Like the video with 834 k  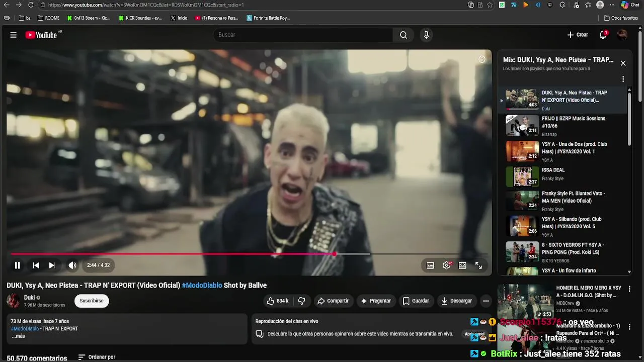point(277,301)
